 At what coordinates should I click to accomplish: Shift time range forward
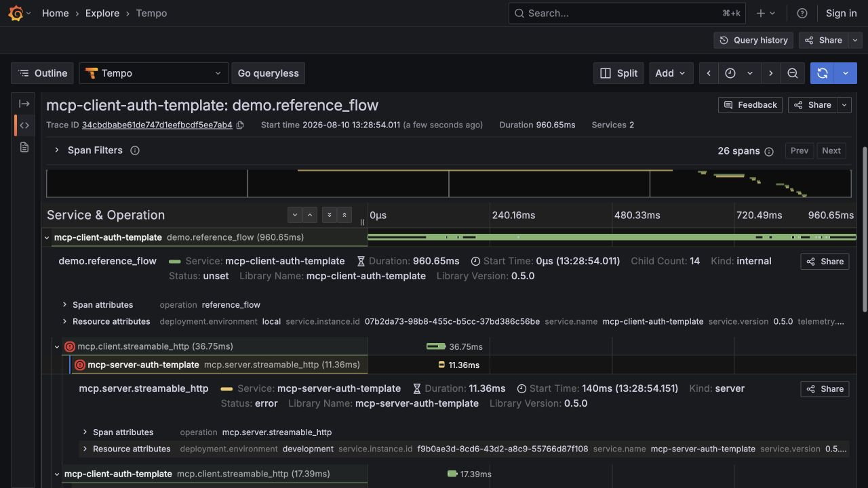pyautogui.click(x=770, y=73)
